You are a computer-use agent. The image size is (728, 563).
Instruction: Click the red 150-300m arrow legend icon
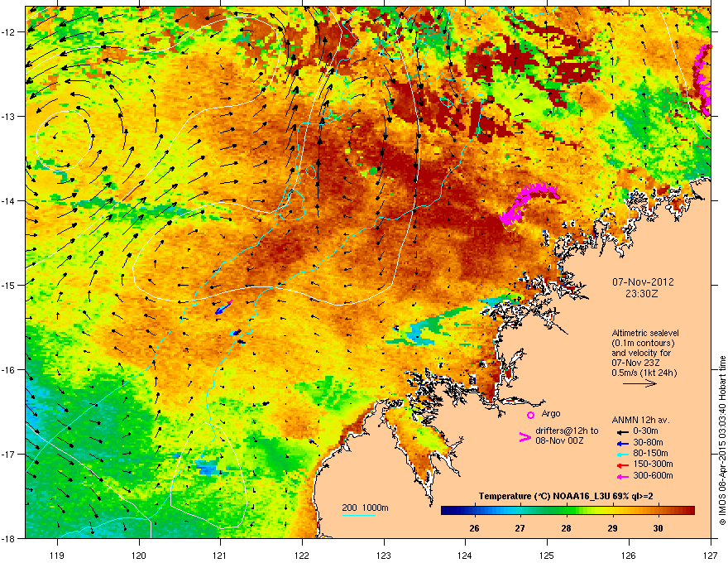point(622,464)
